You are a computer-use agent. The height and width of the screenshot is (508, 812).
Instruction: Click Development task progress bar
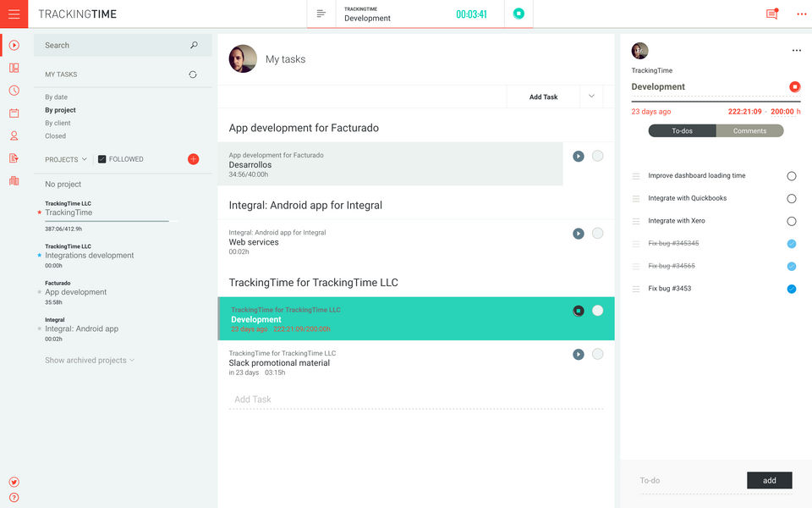pyautogui.click(x=716, y=101)
